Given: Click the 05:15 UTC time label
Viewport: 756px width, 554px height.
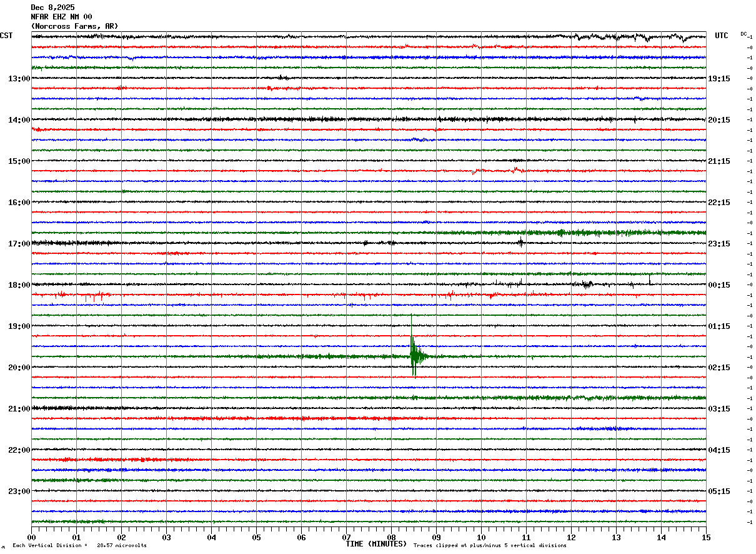Looking at the screenshot, I should 719,491.
